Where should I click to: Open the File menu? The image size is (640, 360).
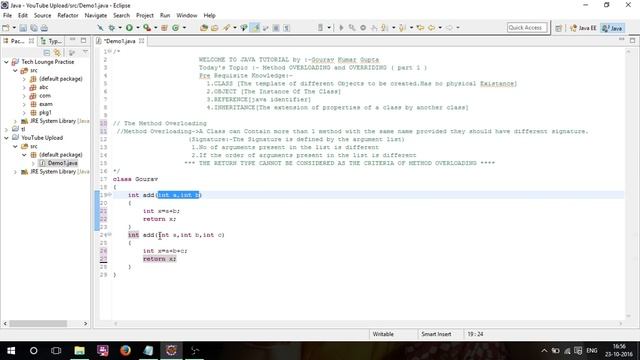coord(7,16)
